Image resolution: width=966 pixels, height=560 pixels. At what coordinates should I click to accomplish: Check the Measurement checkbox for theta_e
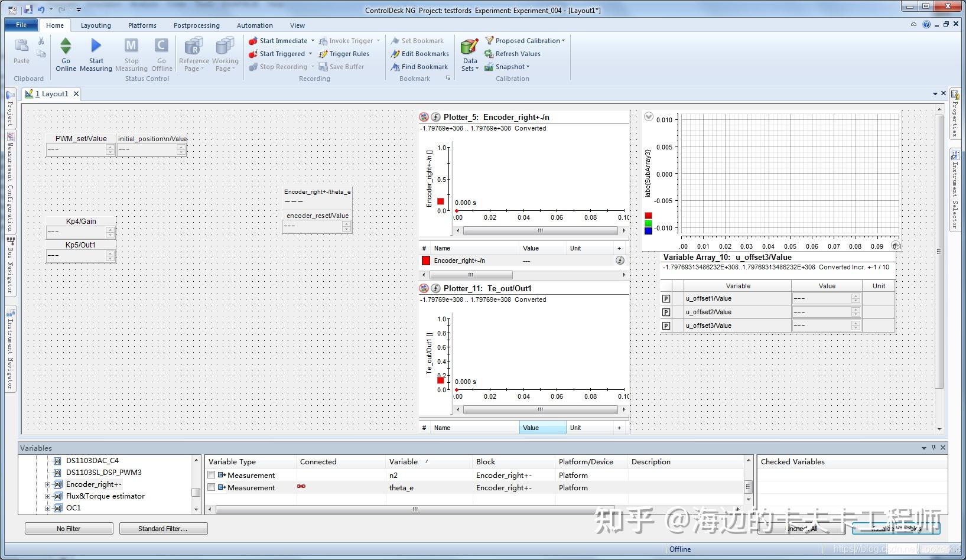point(211,487)
